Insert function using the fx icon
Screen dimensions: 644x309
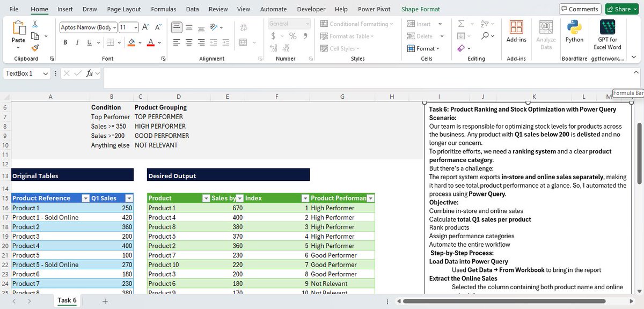(90, 73)
